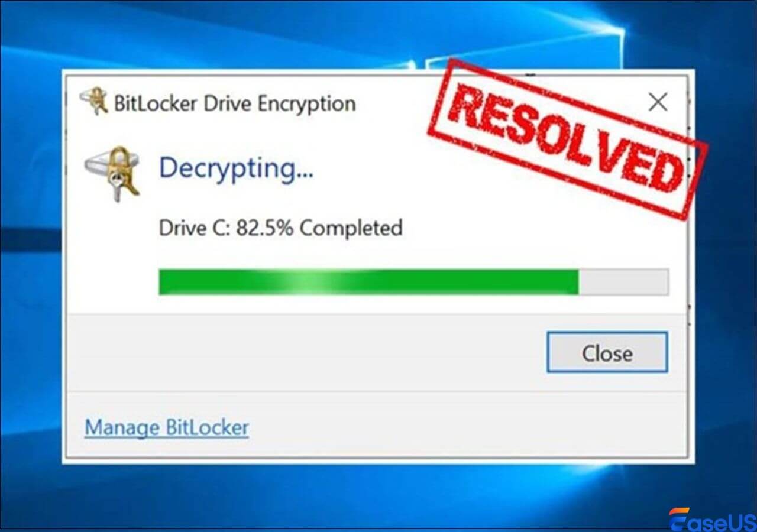
Task: Click the BitLocker Drive Encryption title text
Action: tap(235, 103)
